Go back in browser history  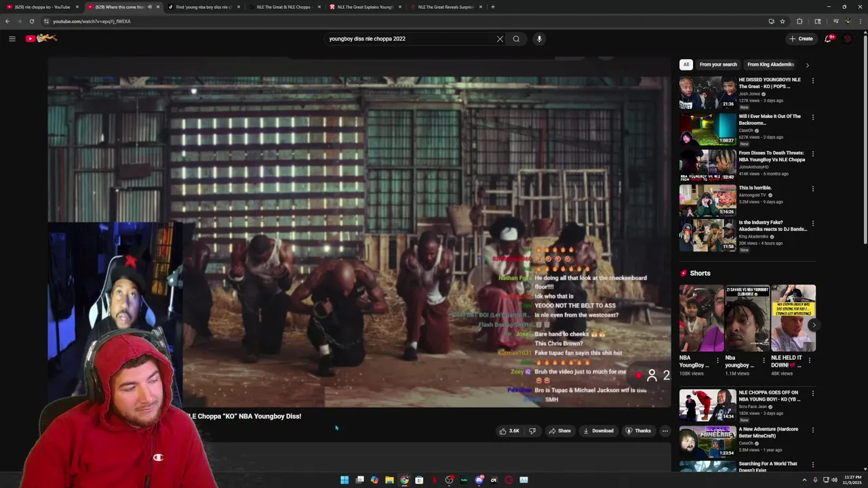point(7,21)
